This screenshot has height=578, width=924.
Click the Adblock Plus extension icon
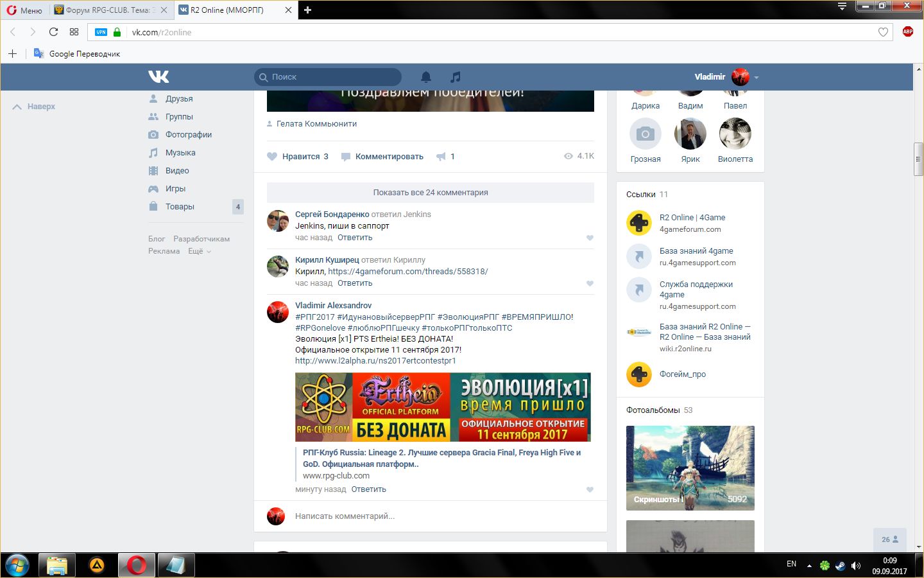click(907, 32)
